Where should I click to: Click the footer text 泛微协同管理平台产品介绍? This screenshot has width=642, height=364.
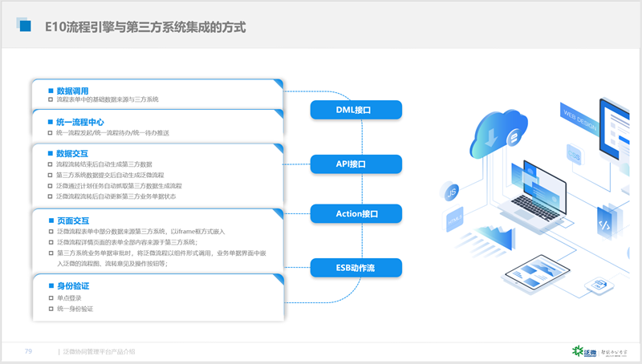[x=99, y=351]
